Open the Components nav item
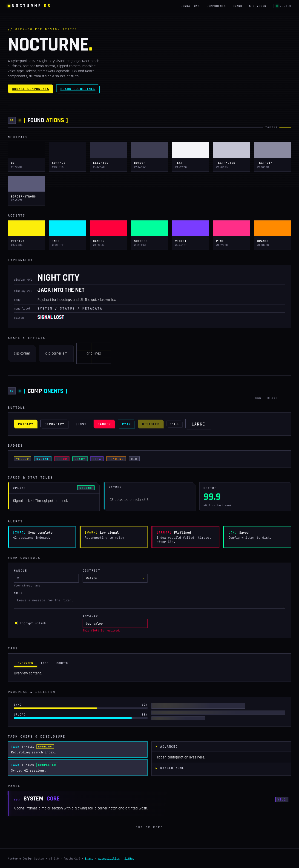 point(216,6)
